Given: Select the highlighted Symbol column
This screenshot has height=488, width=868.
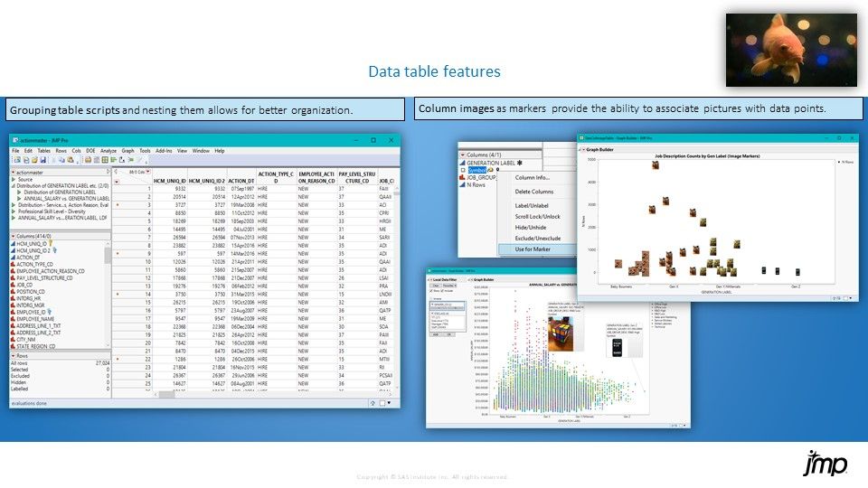Looking at the screenshot, I should [x=477, y=171].
